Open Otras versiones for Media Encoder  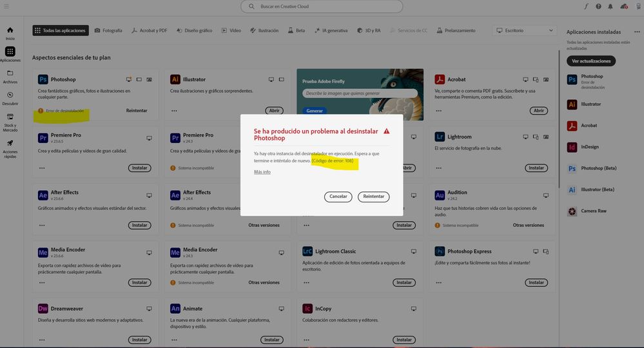pos(264,283)
